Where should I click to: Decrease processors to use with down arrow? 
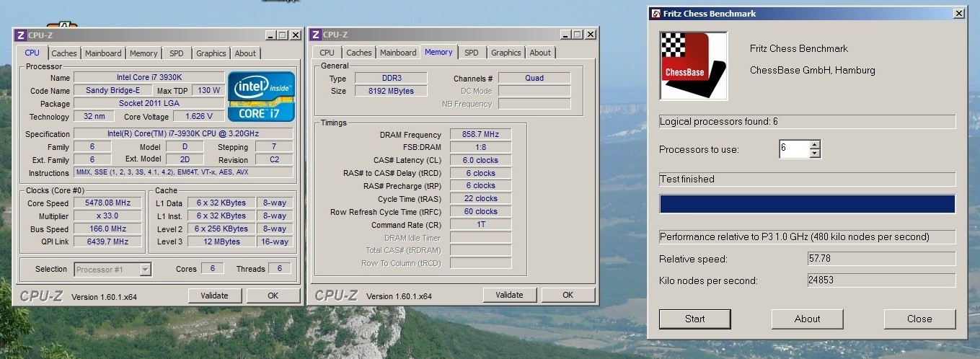(815, 154)
